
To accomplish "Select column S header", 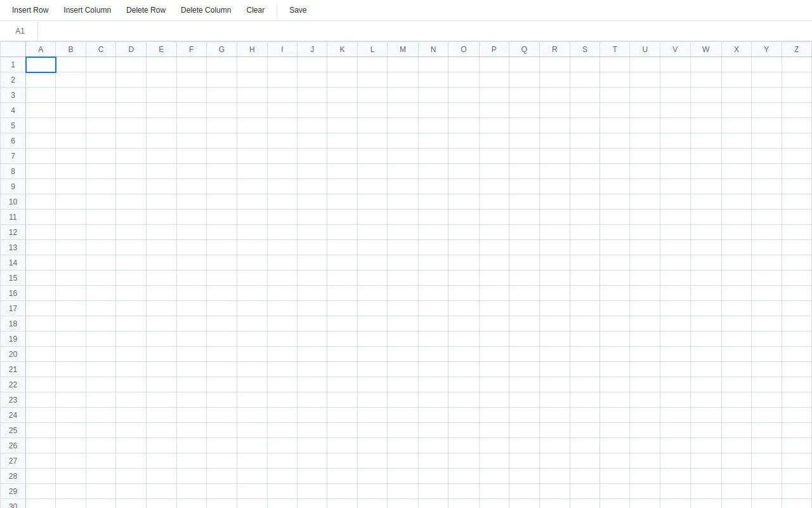I will click(x=585, y=50).
